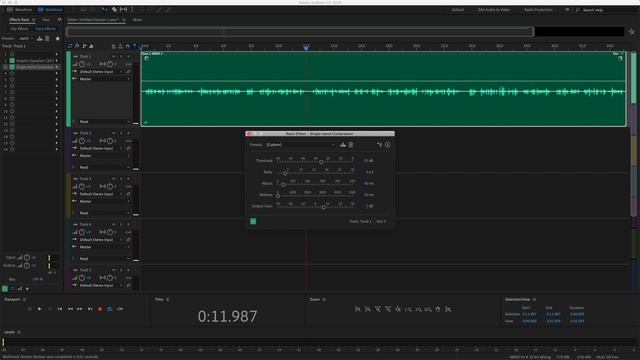
Task: Click playhead marker on timeline ruler
Action: point(306,47)
